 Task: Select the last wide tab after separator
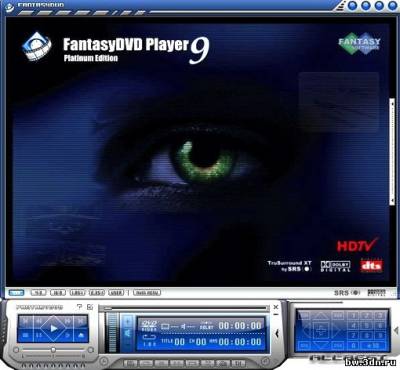click(x=147, y=293)
